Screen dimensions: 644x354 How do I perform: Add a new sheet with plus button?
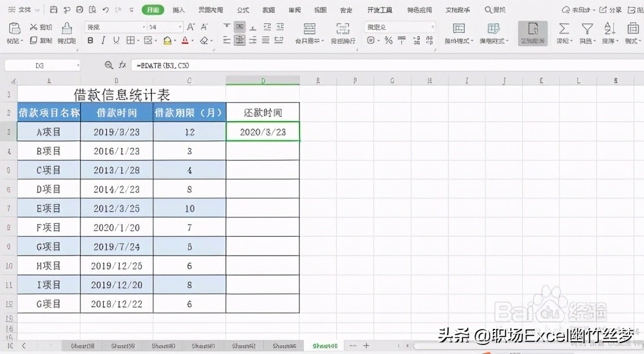(366, 346)
